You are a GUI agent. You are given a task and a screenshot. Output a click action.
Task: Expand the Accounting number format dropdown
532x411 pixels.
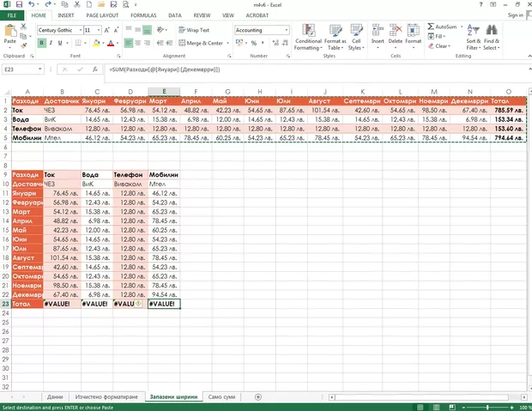[287, 30]
